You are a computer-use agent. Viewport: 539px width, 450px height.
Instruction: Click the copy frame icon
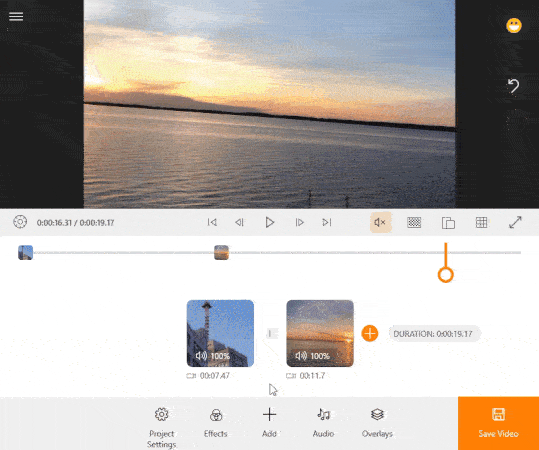(x=448, y=223)
